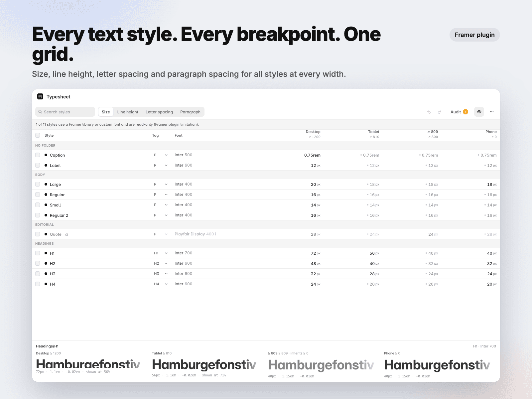Click the orange Audit badge
532x399 pixels.
point(465,112)
